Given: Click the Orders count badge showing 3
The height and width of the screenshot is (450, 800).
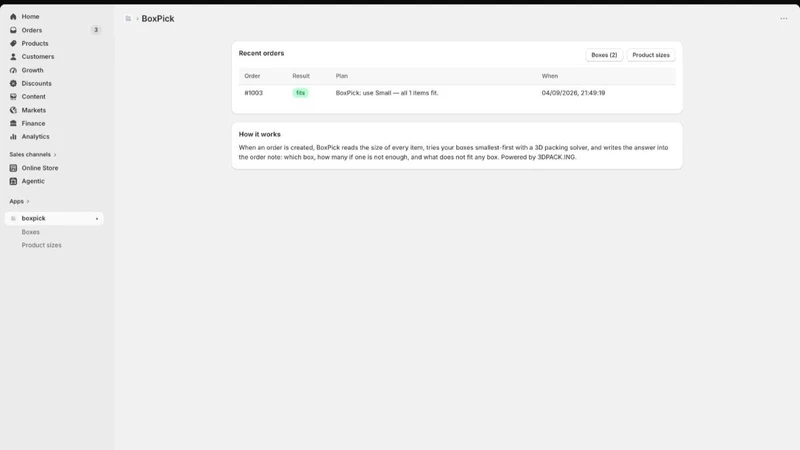Looking at the screenshot, I should 95,30.
